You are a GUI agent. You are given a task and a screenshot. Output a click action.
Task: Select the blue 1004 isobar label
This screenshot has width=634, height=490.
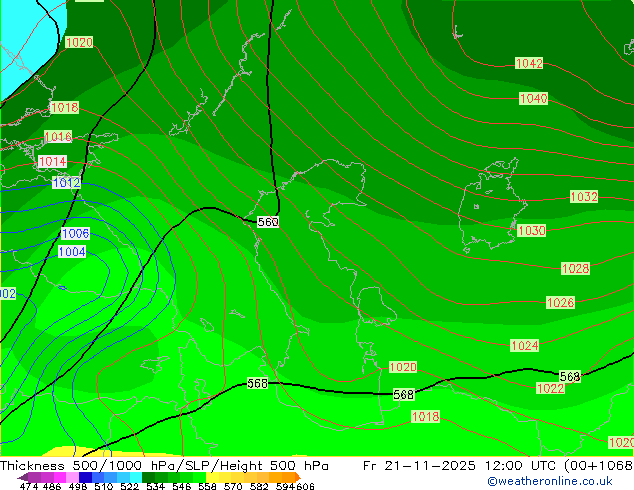click(72, 252)
